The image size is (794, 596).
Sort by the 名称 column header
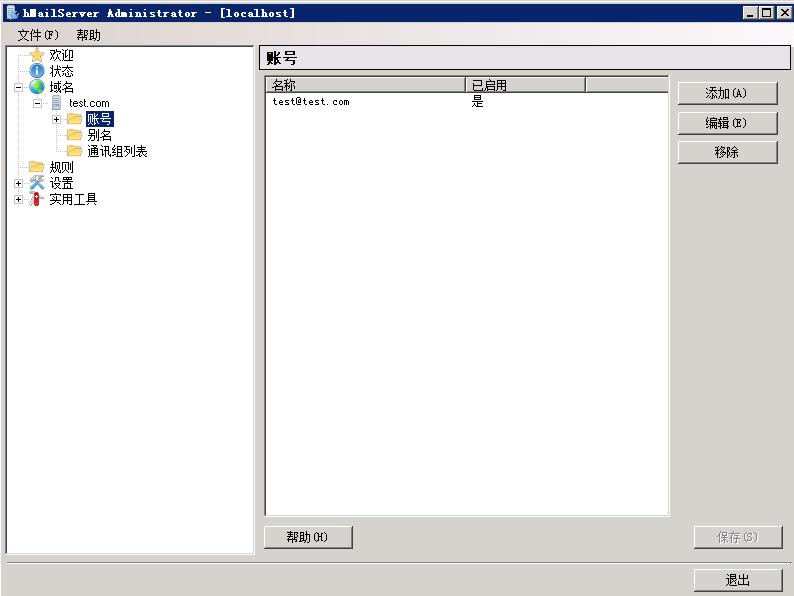366,85
